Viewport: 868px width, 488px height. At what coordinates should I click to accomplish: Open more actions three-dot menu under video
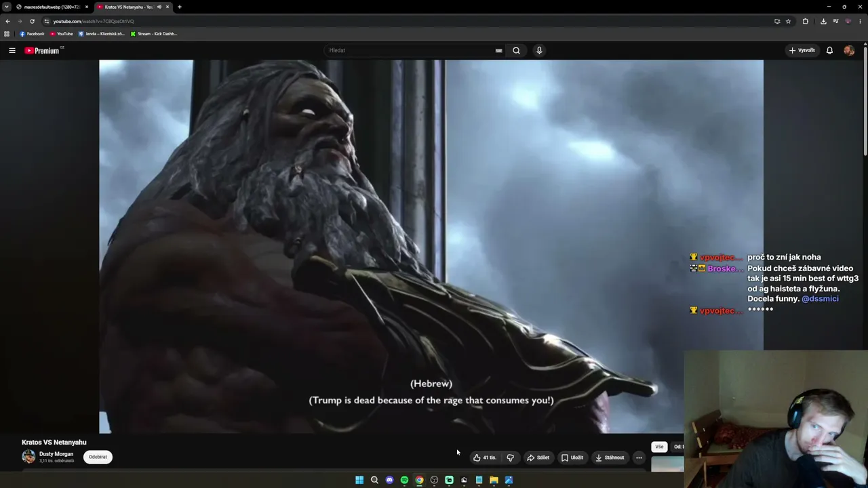click(639, 457)
